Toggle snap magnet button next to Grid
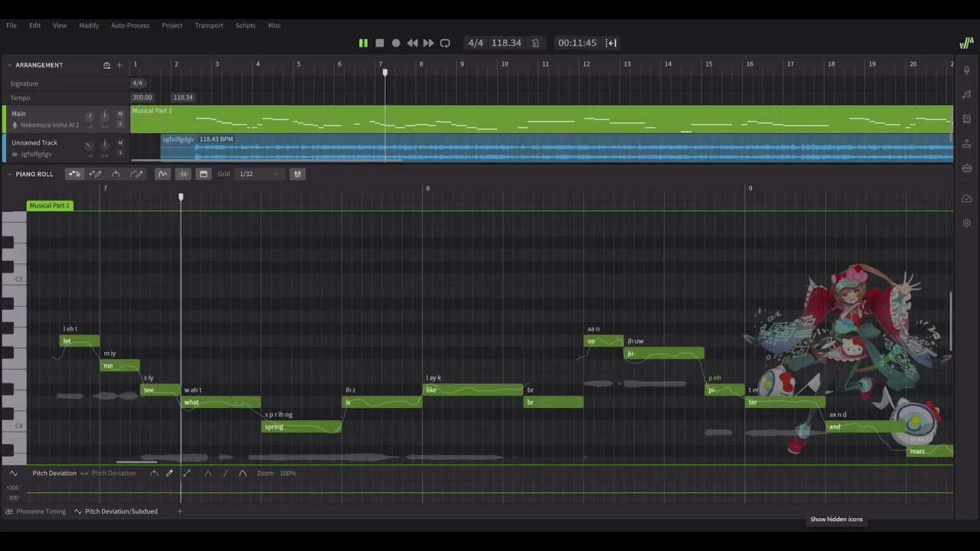The width and height of the screenshot is (980, 551). pyautogui.click(x=298, y=174)
